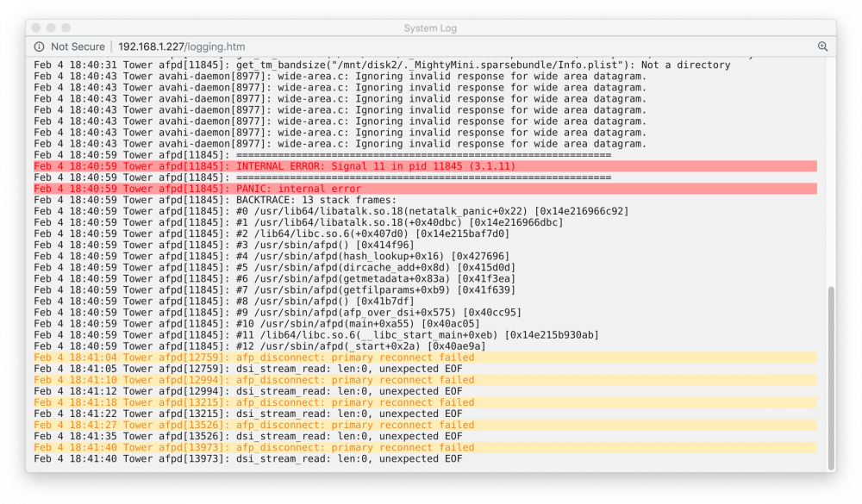Viewport: 862px width, 504px height.
Task: Click the #2 libc.so.6(+0x407d0) line
Action: 272,233
